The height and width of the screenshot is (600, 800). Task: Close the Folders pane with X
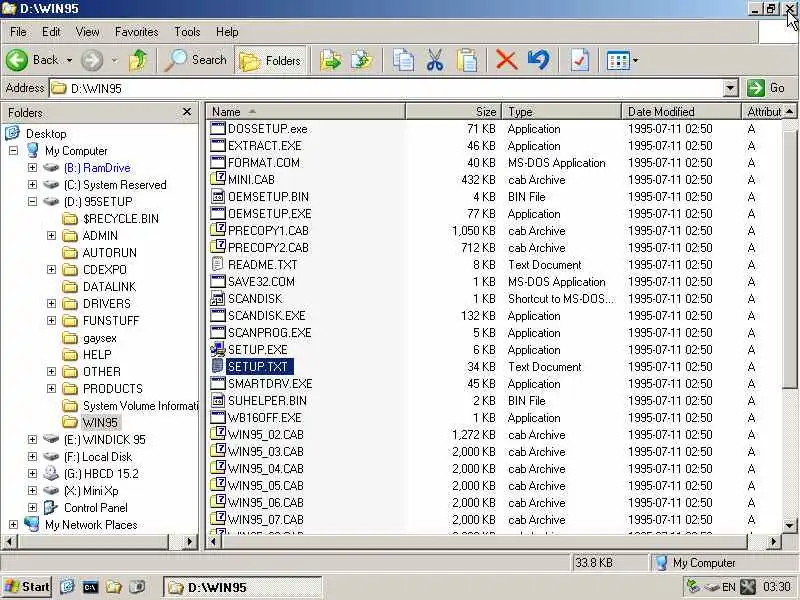click(x=187, y=112)
